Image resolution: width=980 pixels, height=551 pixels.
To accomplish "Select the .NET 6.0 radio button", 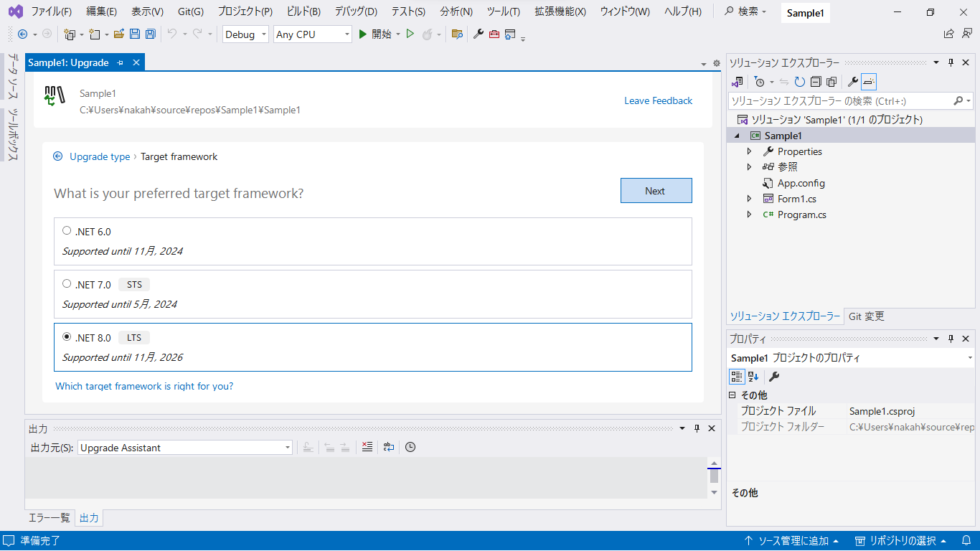I will pyautogui.click(x=67, y=231).
